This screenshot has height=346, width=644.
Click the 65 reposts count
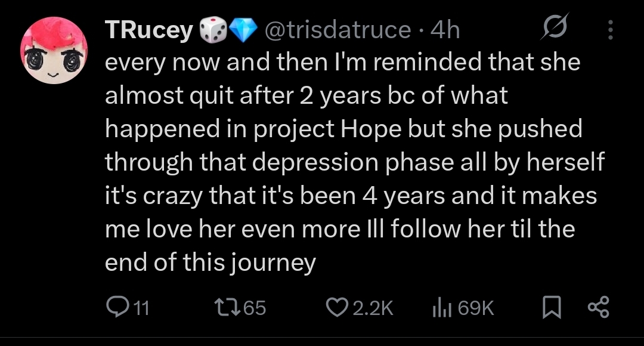pyautogui.click(x=255, y=308)
